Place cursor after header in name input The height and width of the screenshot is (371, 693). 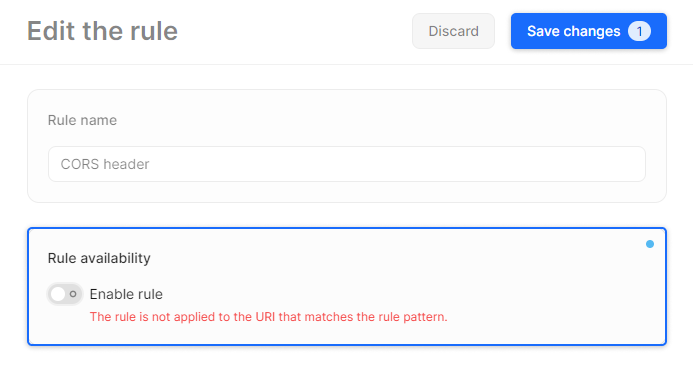[150, 164]
